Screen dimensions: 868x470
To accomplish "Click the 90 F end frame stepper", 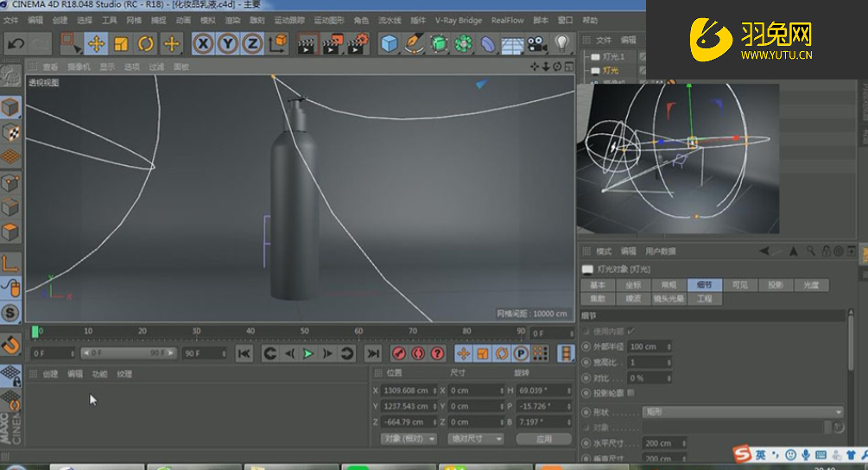I will pos(224,353).
